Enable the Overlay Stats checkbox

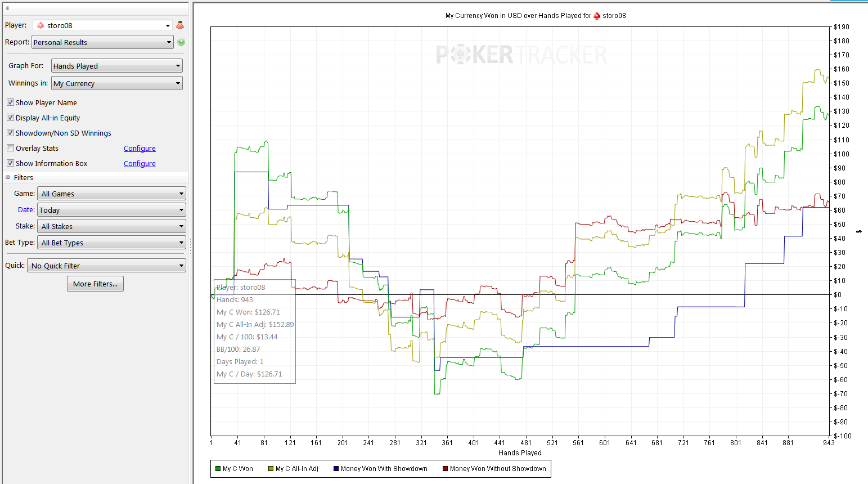click(10, 148)
